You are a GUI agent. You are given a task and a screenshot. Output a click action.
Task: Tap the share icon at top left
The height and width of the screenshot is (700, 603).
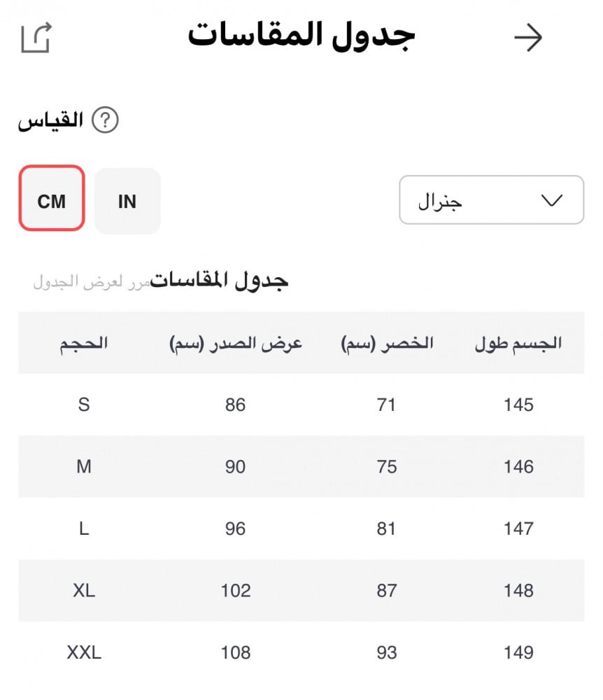tap(36, 38)
